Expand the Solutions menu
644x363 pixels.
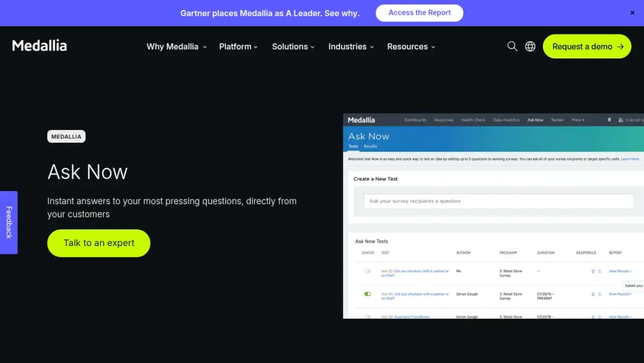tap(293, 47)
